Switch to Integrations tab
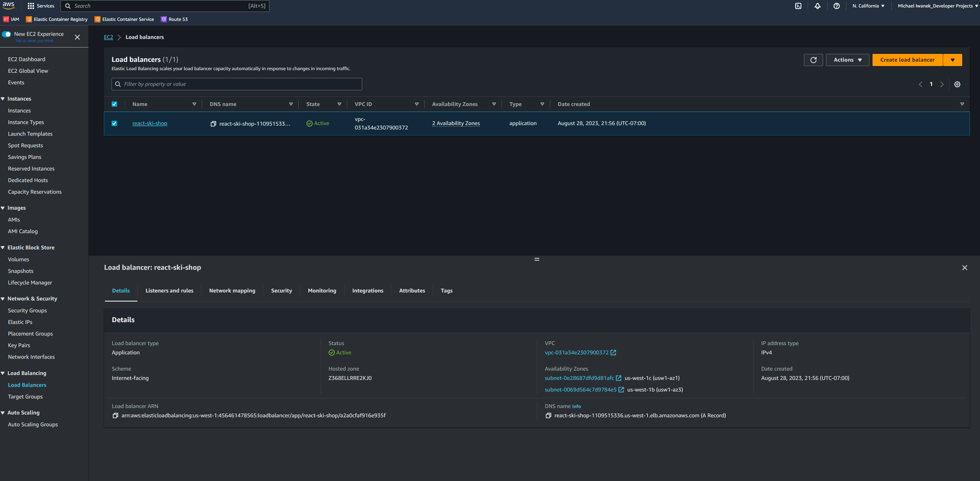Image resolution: width=980 pixels, height=481 pixels. 368,291
